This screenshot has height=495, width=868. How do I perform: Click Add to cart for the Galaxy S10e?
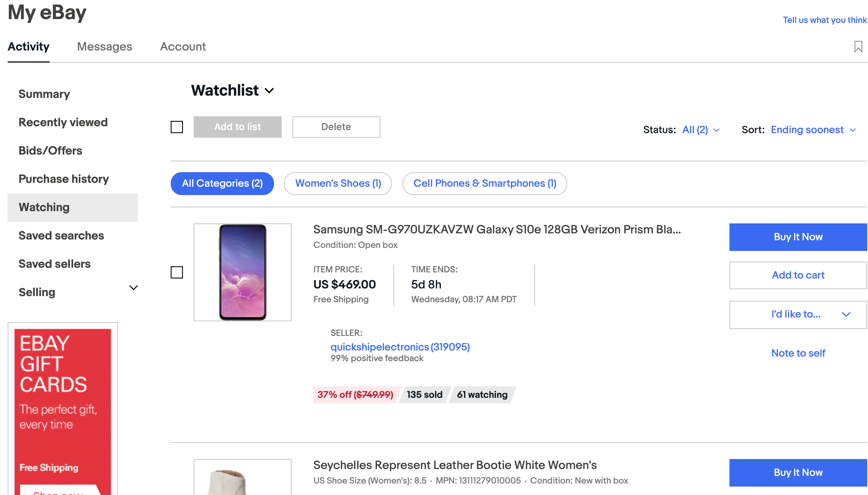(x=798, y=275)
